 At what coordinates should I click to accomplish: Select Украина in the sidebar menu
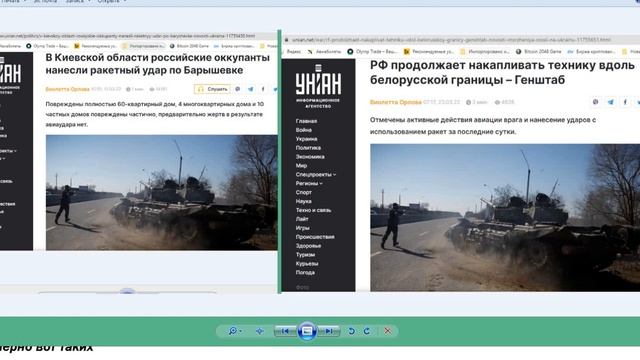(x=307, y=139)
